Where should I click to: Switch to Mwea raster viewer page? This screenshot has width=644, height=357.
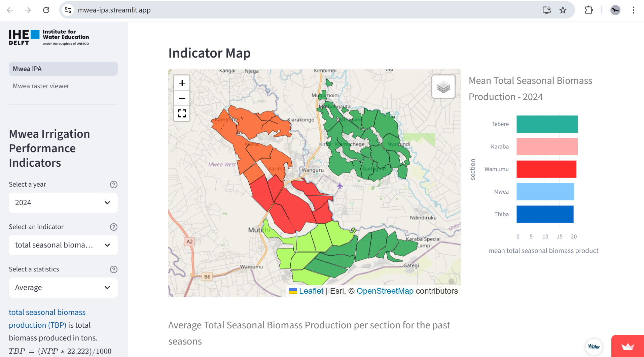point(41,86)
